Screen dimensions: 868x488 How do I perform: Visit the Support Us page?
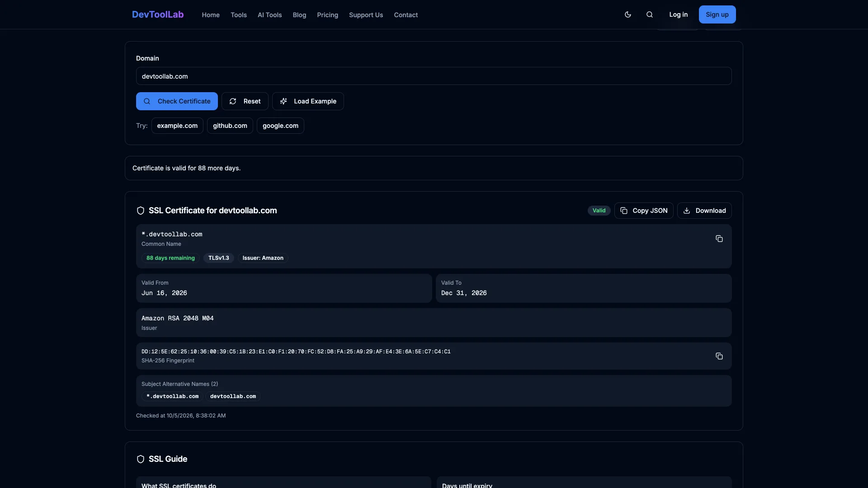[x=366, y=15]
